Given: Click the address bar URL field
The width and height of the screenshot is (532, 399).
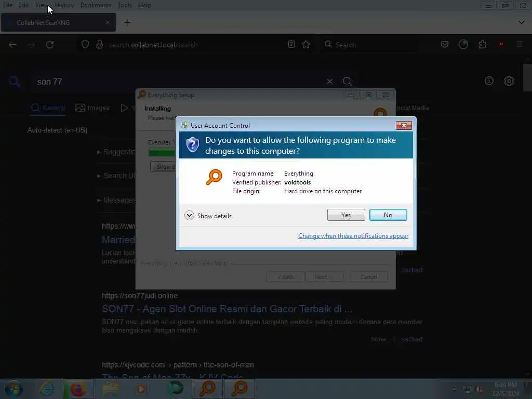Looking at the screenshot, I should click(195, 45).
